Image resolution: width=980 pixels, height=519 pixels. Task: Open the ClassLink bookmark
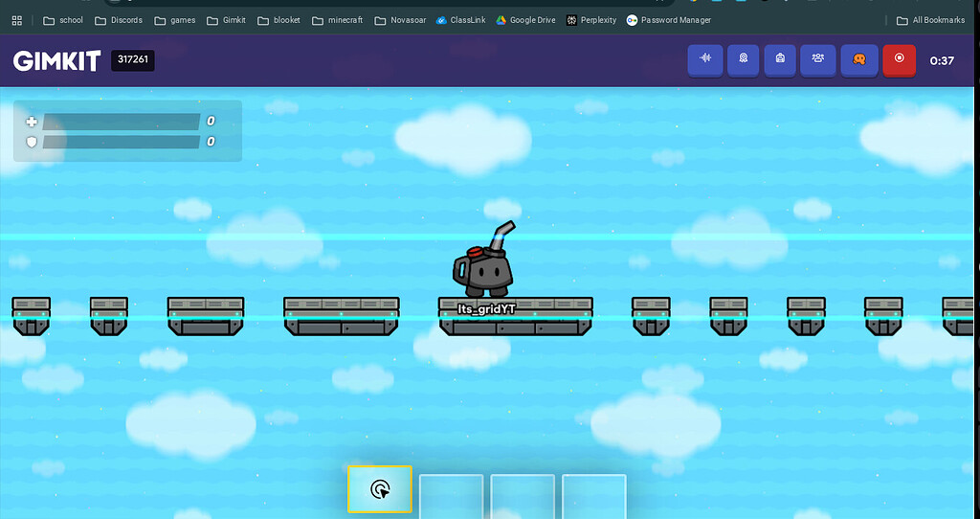click(x=467, y=20)
